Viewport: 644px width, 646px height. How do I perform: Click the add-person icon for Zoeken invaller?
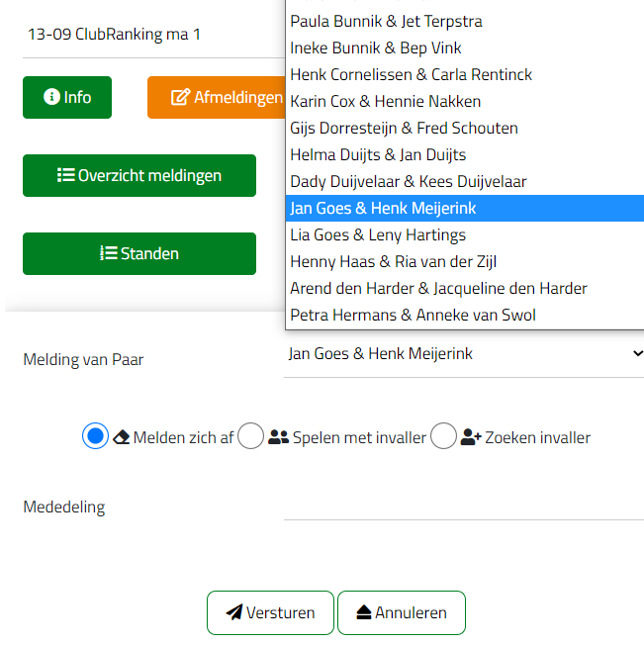471,437
